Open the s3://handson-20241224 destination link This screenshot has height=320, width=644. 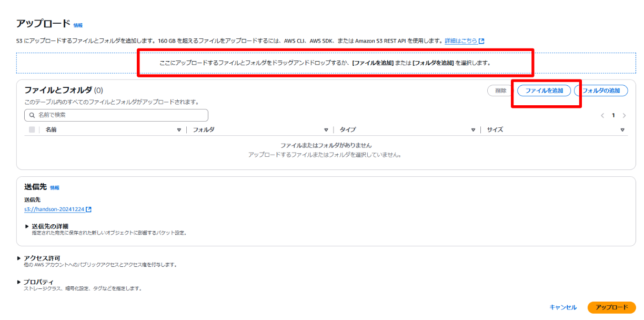[x=55, y=209]
